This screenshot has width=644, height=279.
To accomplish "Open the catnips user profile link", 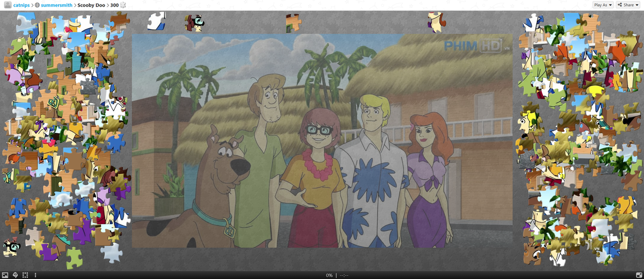I will click(x=22, y=5).
